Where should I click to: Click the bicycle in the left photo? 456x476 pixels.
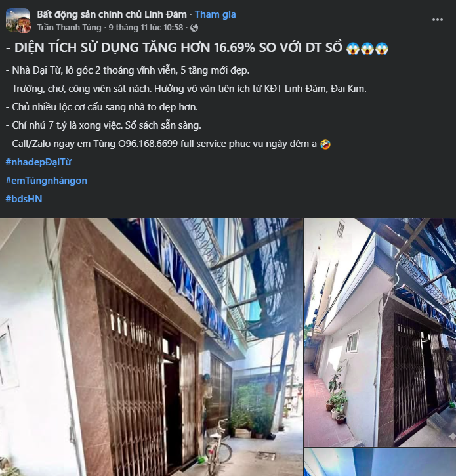[218, 446]
